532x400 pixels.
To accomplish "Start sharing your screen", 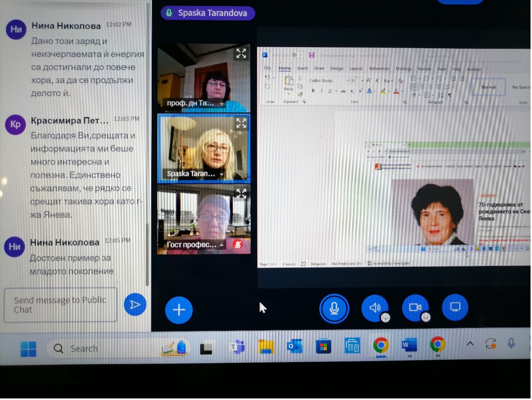I will 455,307.
